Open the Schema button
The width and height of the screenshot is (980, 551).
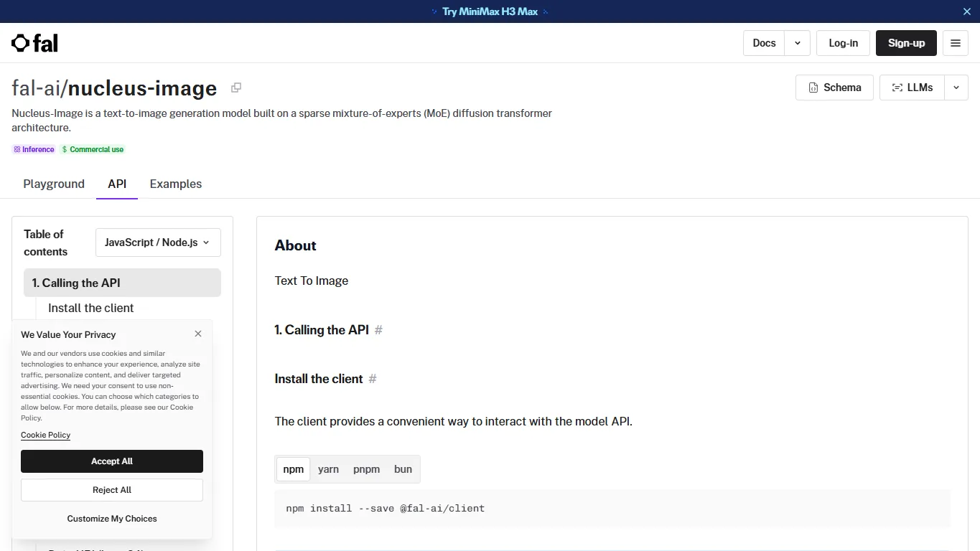(834, 88)
